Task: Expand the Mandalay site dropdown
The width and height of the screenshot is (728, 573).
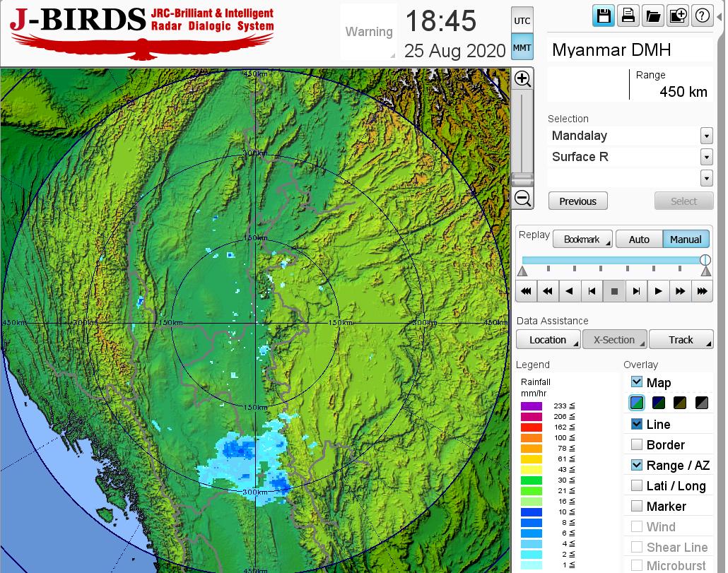Action: click(706, 136)
